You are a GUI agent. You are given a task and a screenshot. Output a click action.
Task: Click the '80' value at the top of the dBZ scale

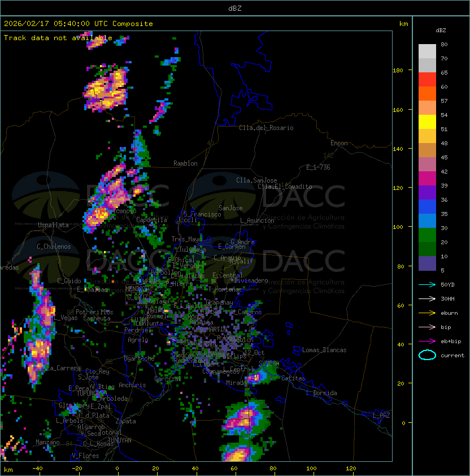[444, 44]
